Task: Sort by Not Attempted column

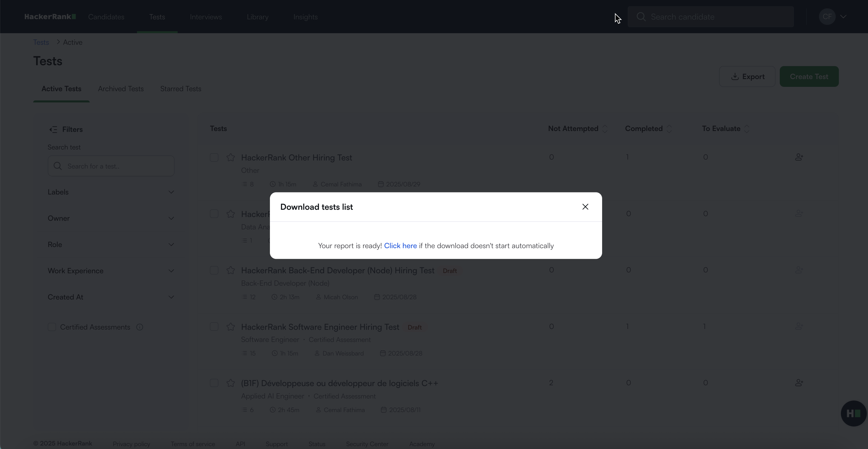Action: [x=605, y=129]
